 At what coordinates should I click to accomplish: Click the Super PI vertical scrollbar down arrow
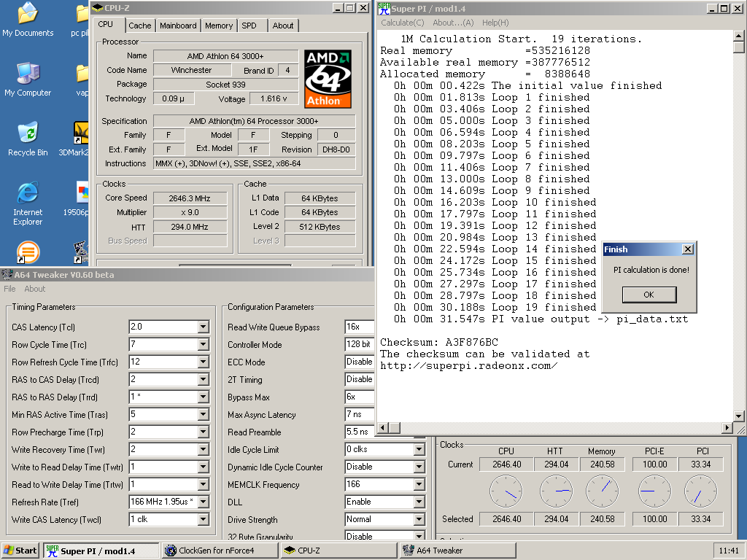click(738, 416)
